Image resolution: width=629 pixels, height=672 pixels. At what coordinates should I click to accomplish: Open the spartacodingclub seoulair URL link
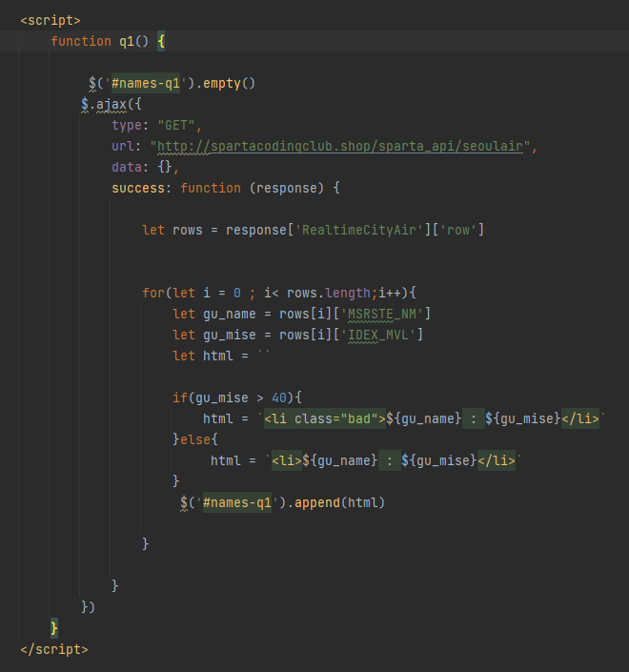pyautogui.click(x=340, y=146)
